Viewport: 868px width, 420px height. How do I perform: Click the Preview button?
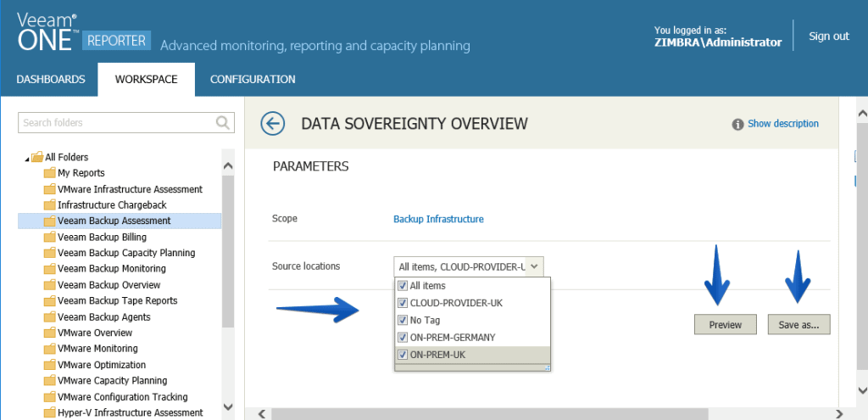pyautogui.click(x=726, y=325)
